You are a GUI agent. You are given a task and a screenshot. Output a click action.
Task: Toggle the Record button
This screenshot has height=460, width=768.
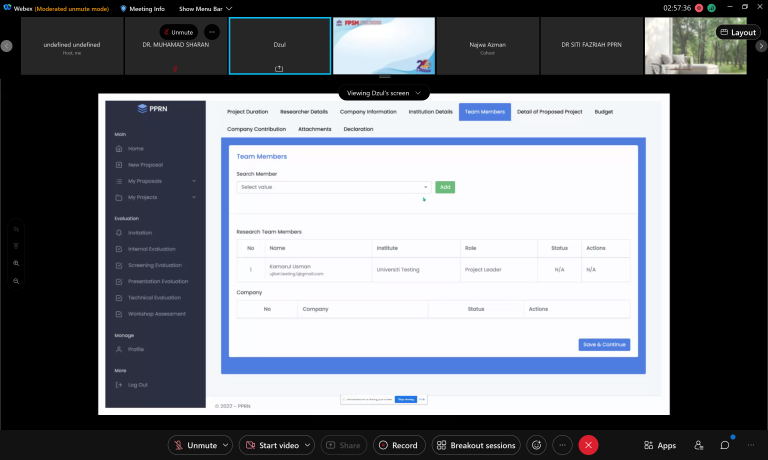pyautogui.click(x=398, y=445)
